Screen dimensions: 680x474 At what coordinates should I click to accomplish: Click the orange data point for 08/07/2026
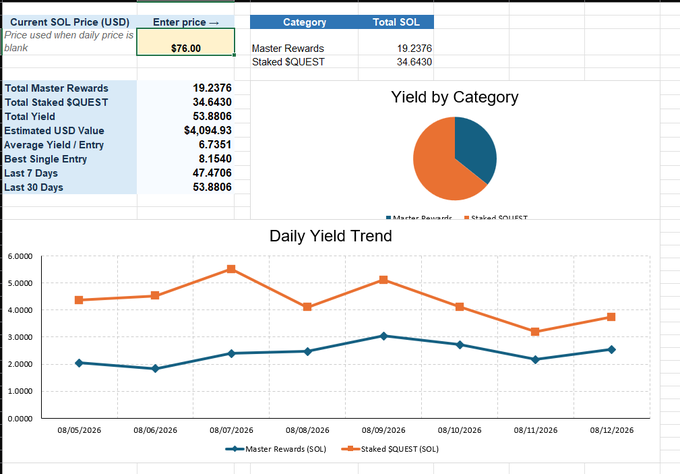231,269
